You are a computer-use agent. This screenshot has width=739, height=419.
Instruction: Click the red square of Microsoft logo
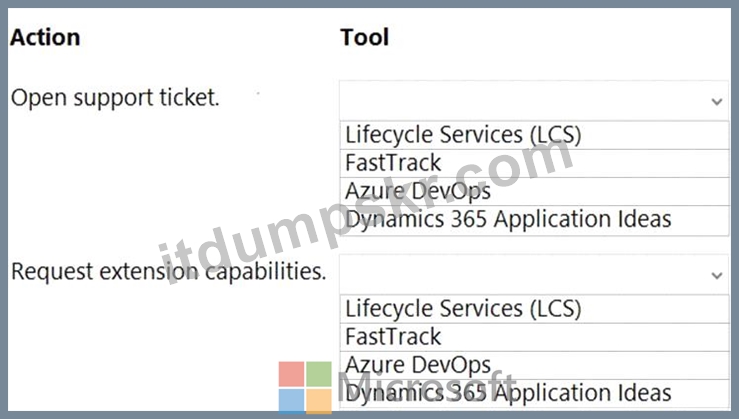coord(291,374)
